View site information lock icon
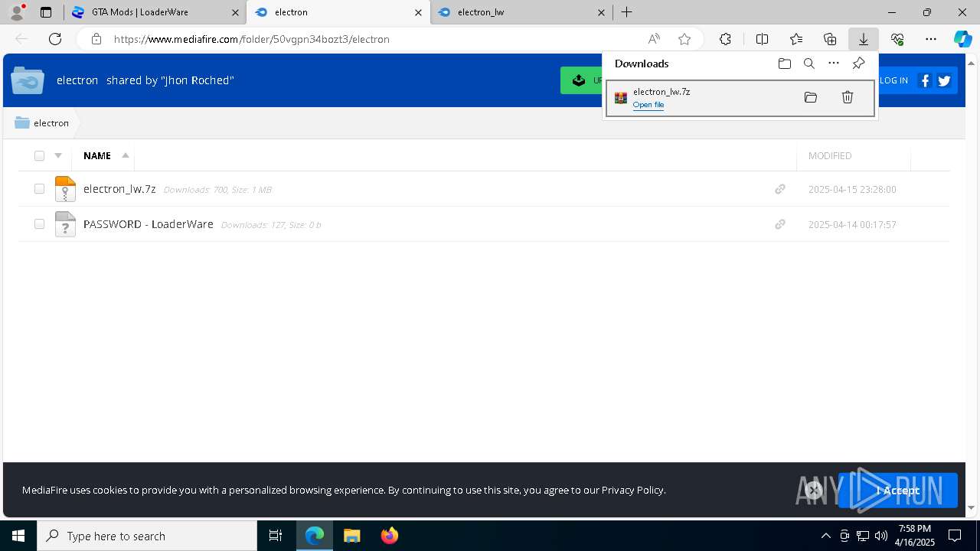The height and width of the screenshot is (551, 980). tap(96, 39)
